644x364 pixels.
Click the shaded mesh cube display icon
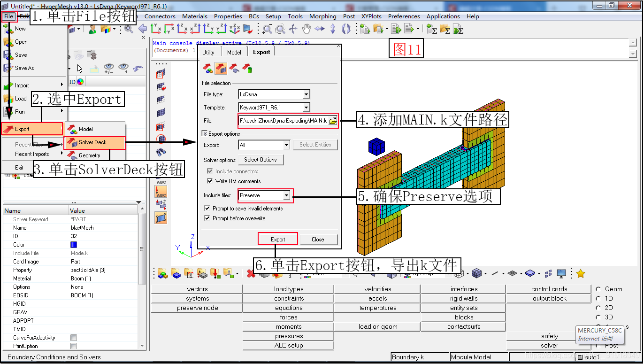click(x=477, y=273)
